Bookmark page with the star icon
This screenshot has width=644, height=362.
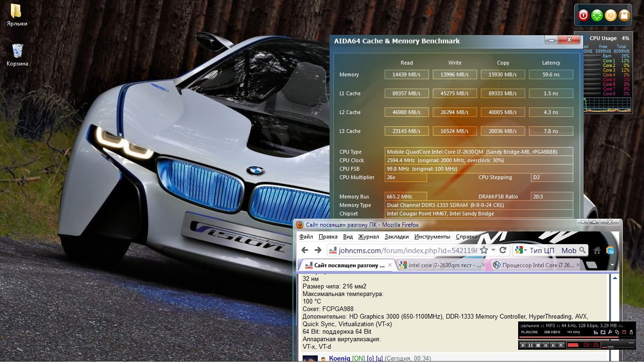(x=484, y=250)
